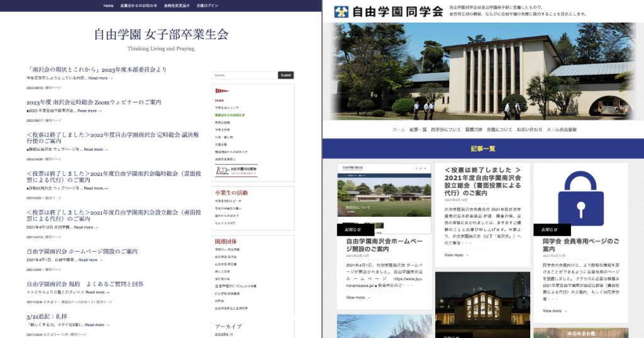The image size is (644, 338).
Task: Click 卒業生の活動 sidebar heading
Action: pos(231,193)
